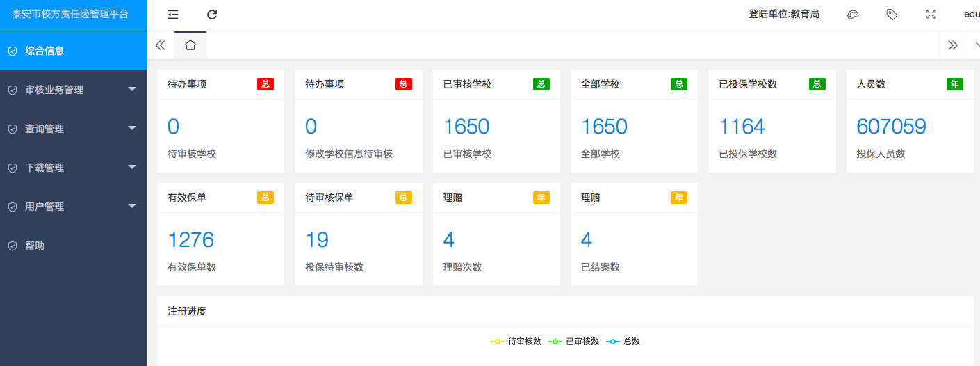
Task: Click the 有效保单数 label
Action: [192, 267]
